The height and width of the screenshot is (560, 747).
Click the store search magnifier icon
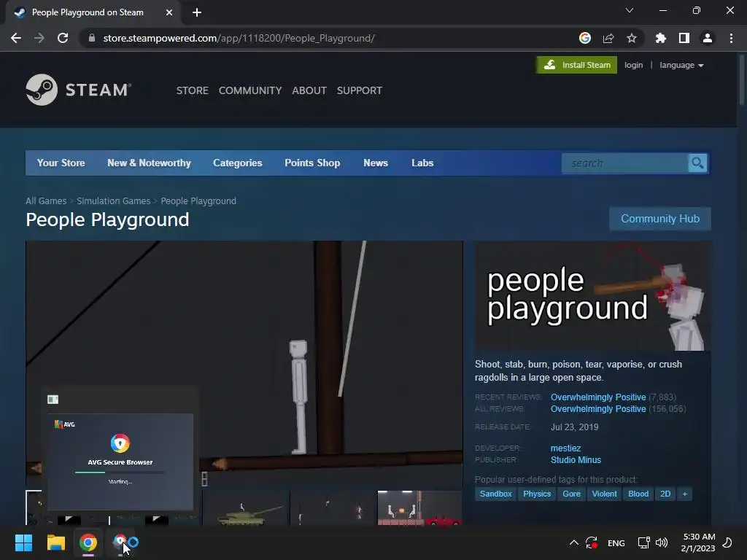[x=697, y=163]
